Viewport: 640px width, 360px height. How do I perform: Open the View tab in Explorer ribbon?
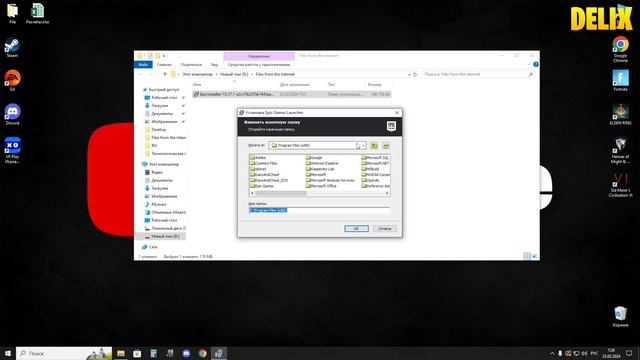click(214, 64)
